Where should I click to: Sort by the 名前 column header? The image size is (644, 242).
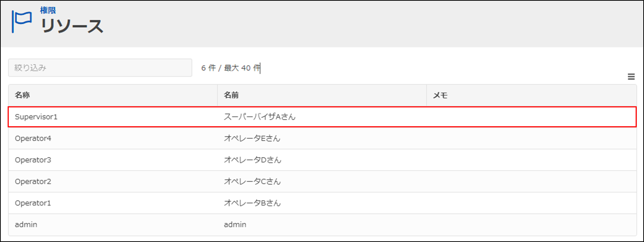click(231, 95)
